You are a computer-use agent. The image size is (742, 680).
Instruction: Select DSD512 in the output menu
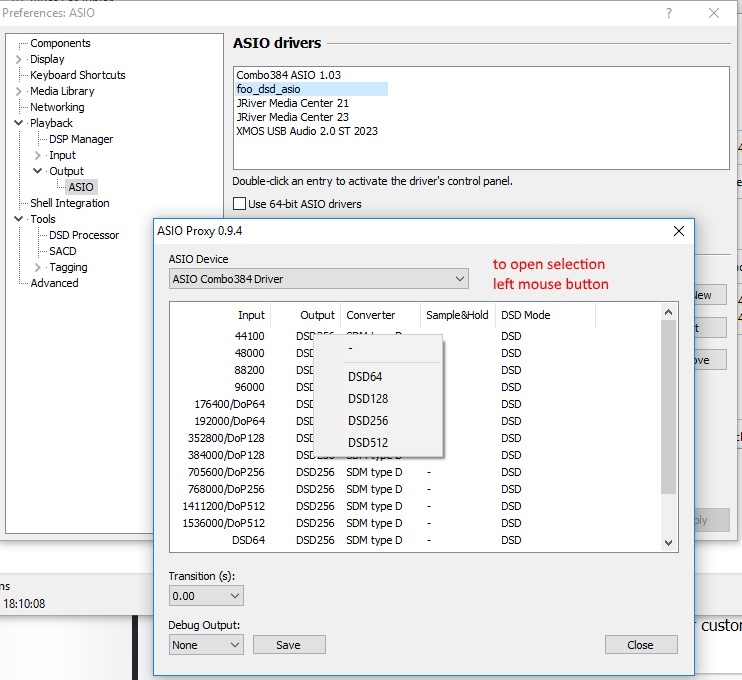coord(367,443)
